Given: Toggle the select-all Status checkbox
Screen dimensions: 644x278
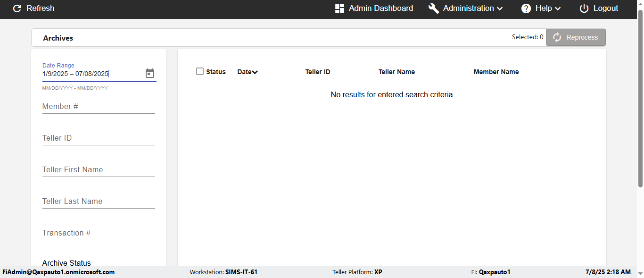Looking at the screenshot, I should (200, 71).
